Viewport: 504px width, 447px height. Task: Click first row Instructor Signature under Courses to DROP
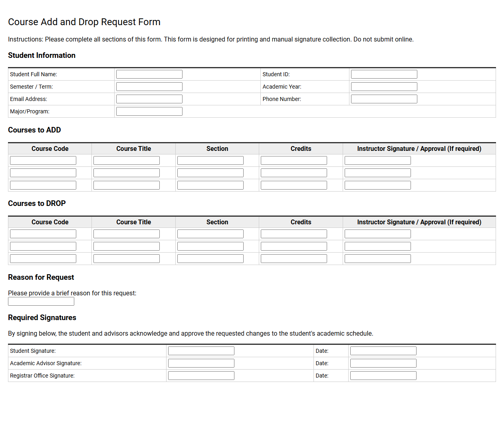point(378,234)
